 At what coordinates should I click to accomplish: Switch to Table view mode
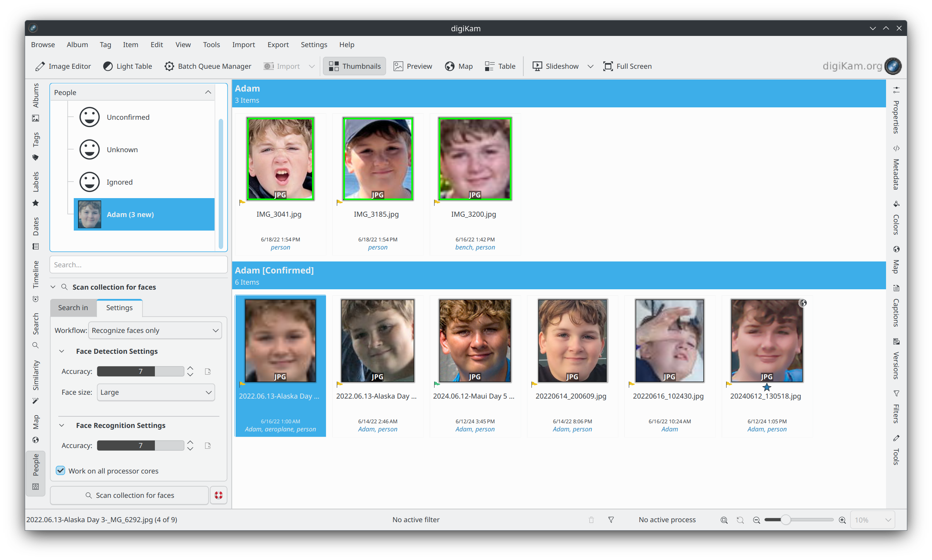pyautogui.click(x=500, y=66)
